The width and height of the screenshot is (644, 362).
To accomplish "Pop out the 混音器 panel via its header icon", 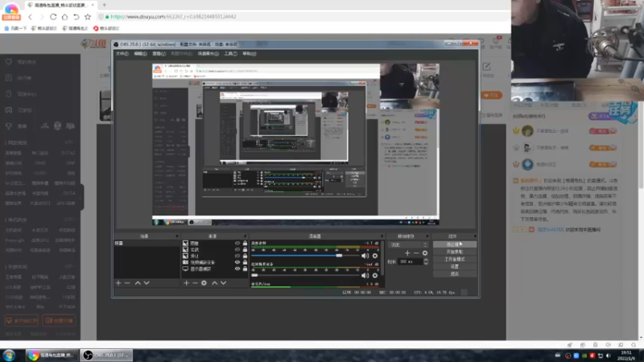I will (382, 237).
